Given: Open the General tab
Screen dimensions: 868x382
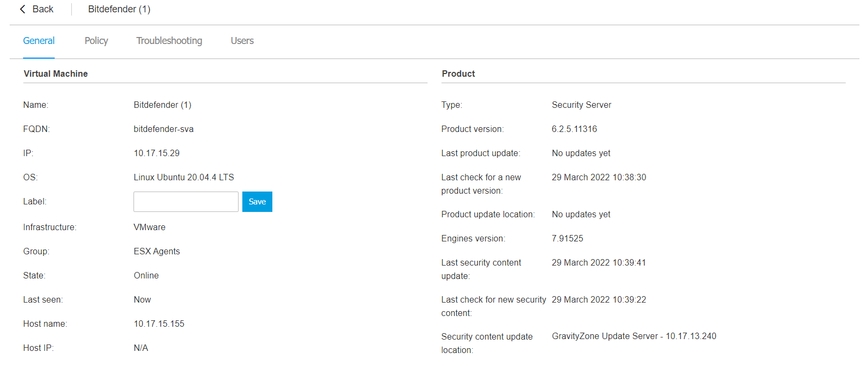Looking at the screenshot, I should tap(39, 41).
